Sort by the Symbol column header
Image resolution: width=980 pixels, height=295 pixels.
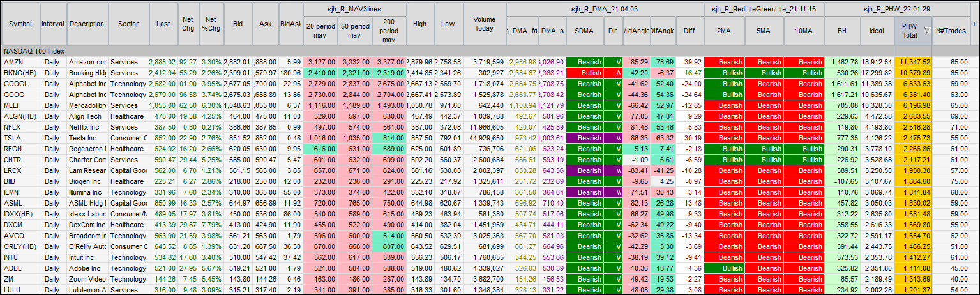coord(21,24)
